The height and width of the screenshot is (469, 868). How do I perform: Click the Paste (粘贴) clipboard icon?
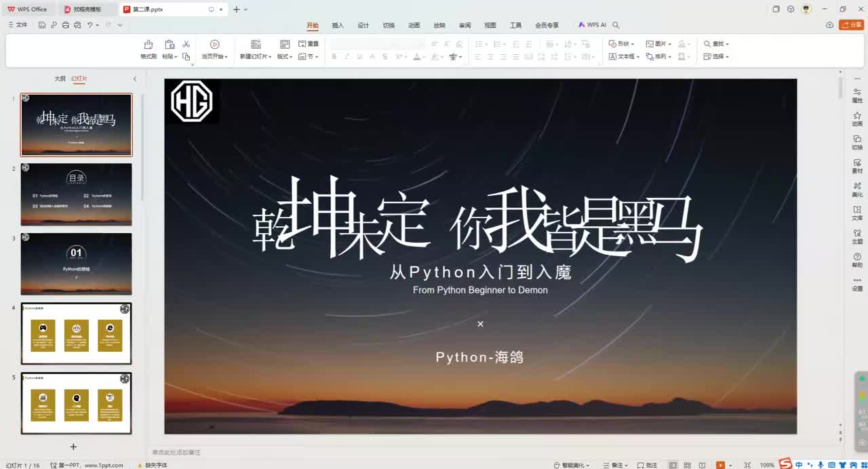pyautogui.click(x=170, y=44)
